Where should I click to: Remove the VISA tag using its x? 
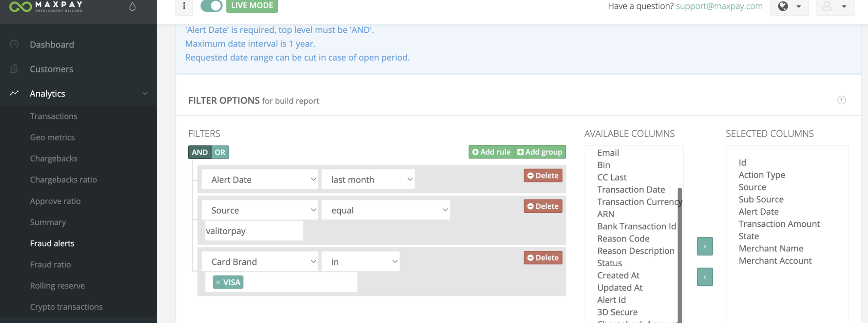pyautogui.click(x=218, y=282)
